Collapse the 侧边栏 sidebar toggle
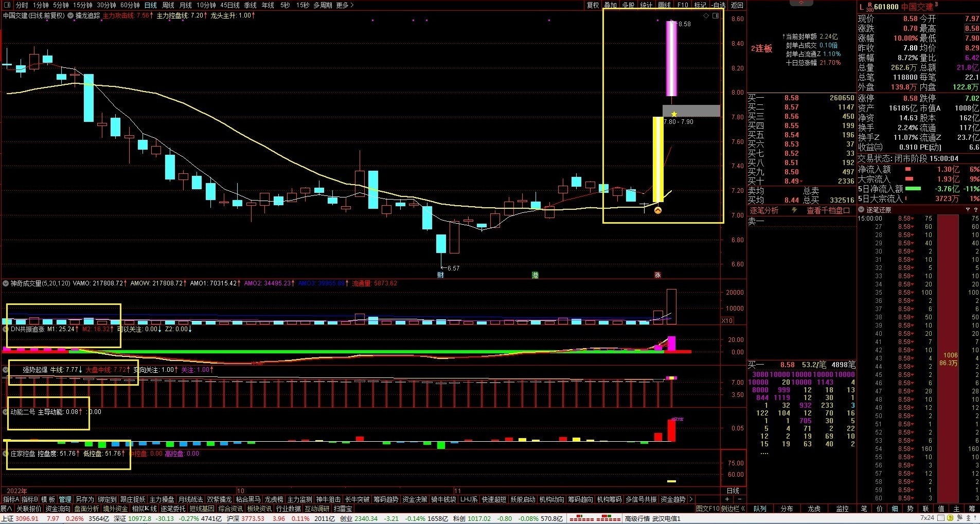980x524 pixels. point(733,509)
